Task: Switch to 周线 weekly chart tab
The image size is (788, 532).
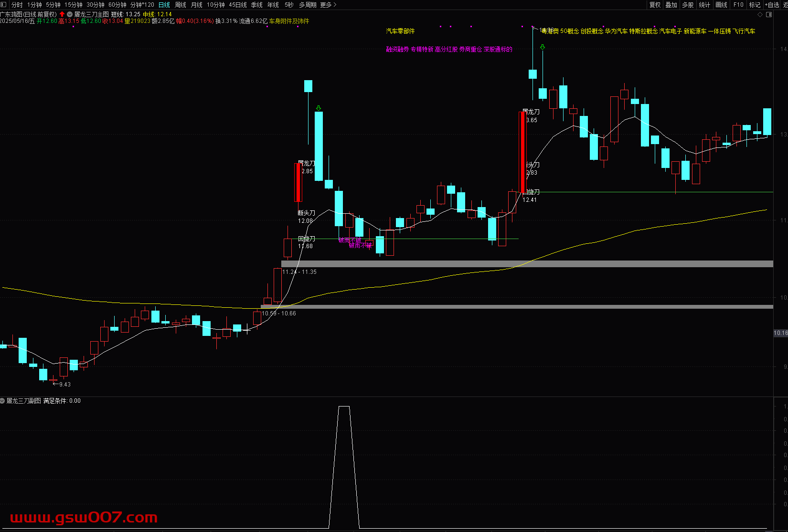Action: (181, 5)
